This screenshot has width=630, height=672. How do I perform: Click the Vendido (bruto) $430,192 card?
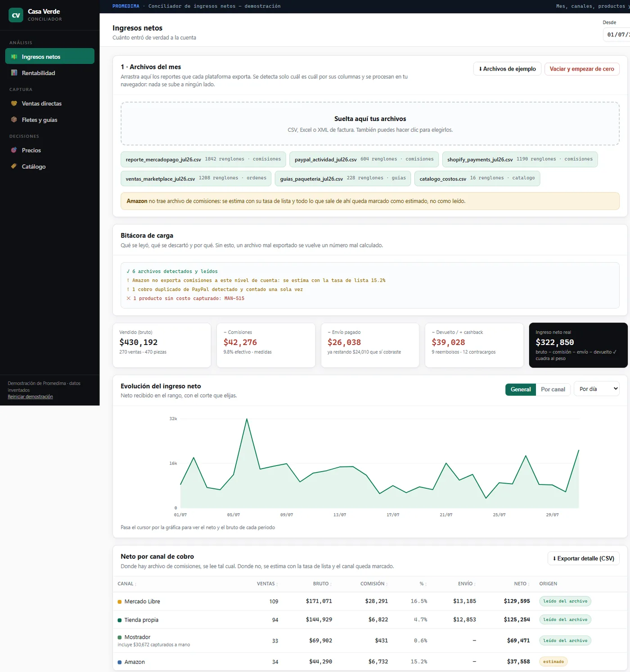pyautogui.click(x=162, y=345)
